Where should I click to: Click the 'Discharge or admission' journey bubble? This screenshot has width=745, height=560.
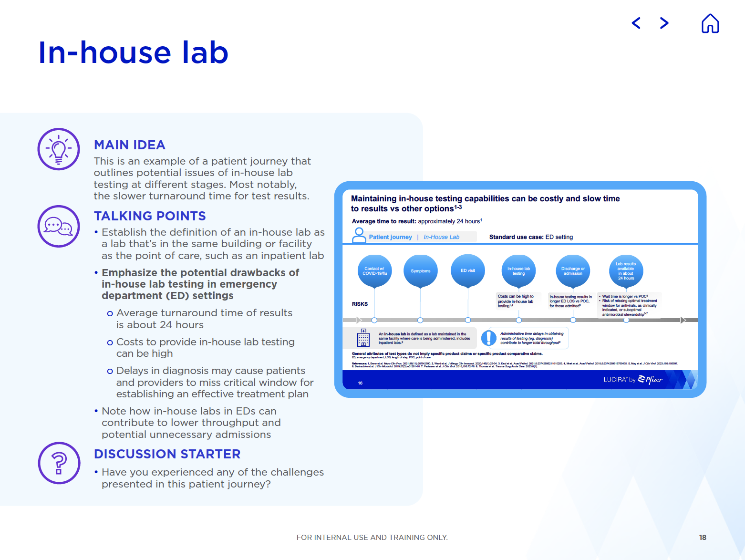click(x=573, y=271)
